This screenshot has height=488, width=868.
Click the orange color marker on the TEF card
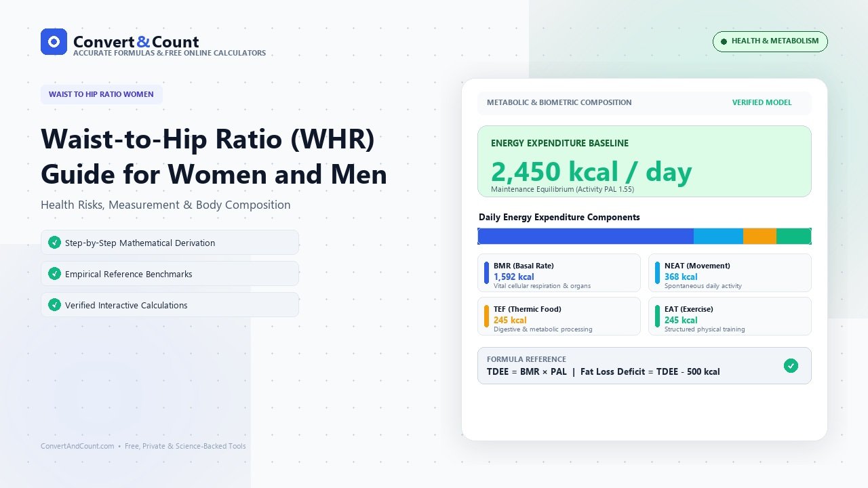pos(486,316)
